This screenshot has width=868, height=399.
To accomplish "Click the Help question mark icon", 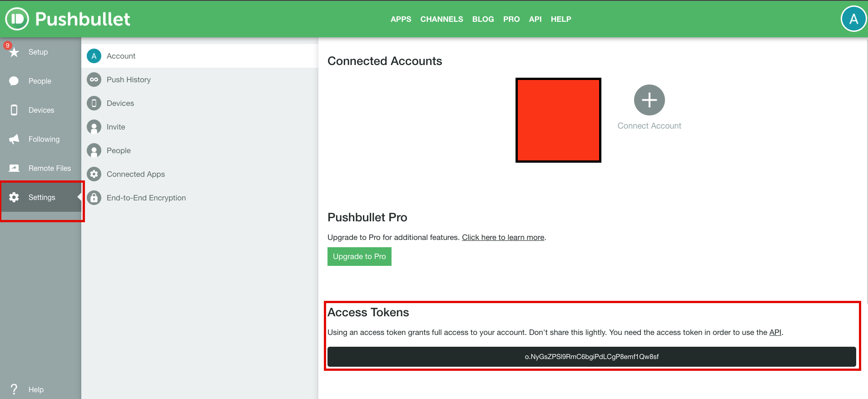I will [14, 389].
